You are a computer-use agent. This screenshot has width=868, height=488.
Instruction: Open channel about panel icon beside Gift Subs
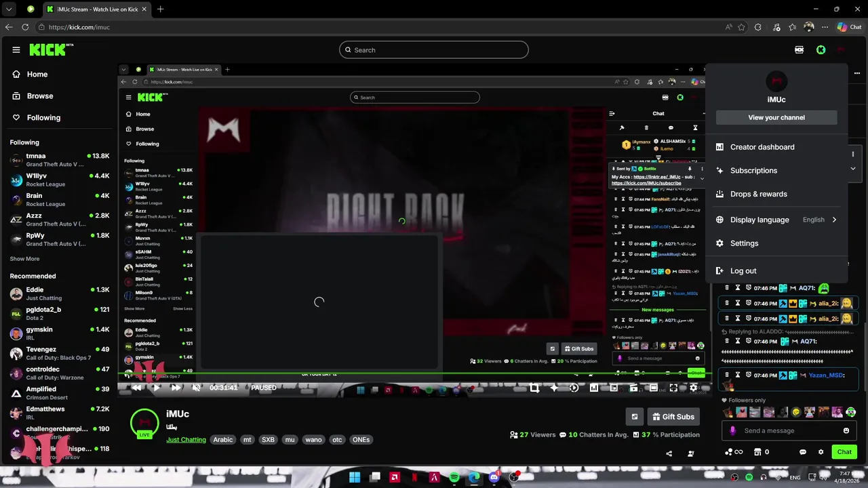pyautogui.click(x=635, y=417)
